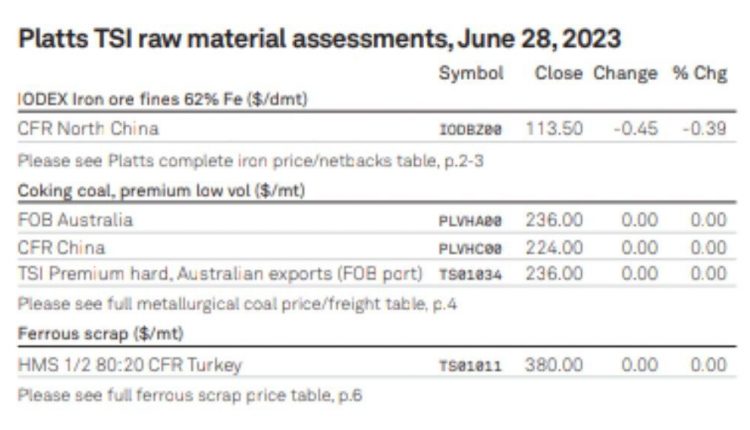This screenshot has height=430, width=750.
Task: Select the IODEX Iron ore fines section heading
Action: pyautogui.click(x=163, y=99)
